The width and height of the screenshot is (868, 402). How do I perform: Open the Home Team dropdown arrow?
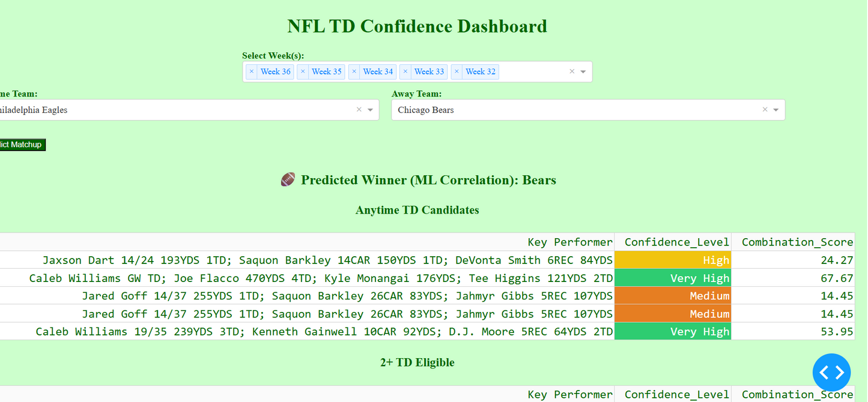click(371, 110)
